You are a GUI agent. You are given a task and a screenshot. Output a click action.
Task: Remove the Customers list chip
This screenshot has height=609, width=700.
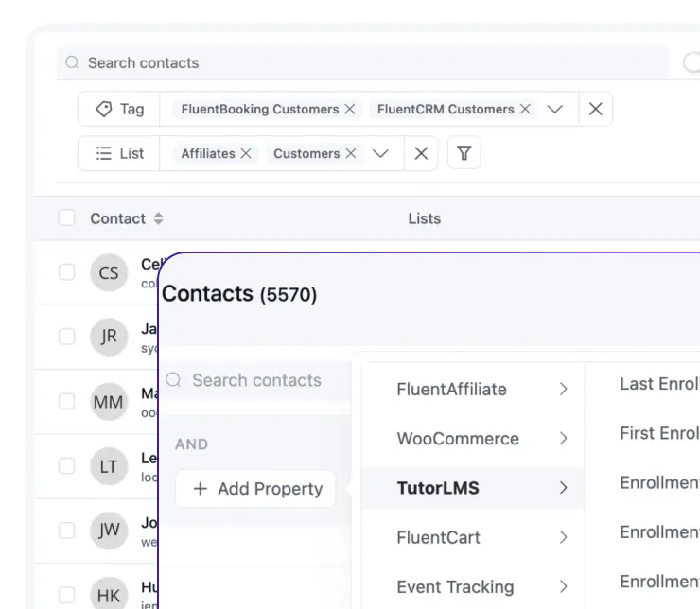coord(351,153)
